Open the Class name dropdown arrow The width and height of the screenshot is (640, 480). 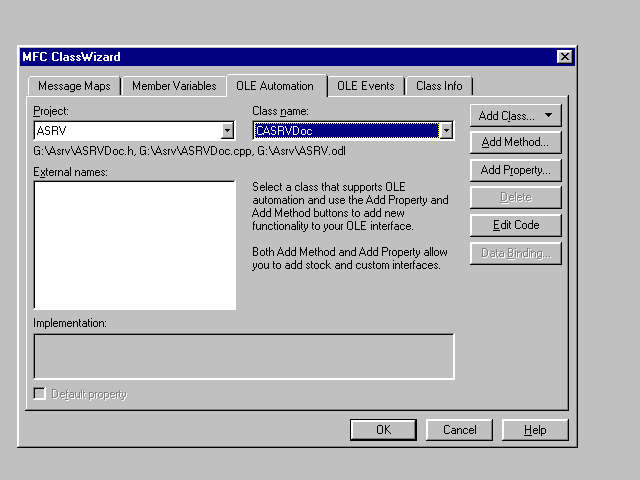point(446,130)
